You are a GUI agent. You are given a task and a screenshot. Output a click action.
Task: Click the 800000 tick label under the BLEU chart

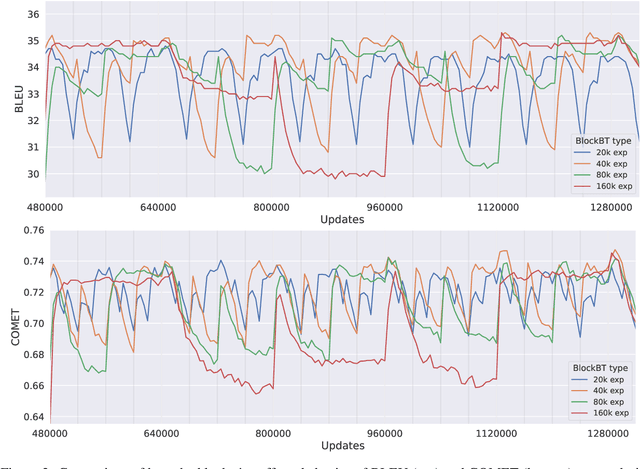tap(273, 207)
